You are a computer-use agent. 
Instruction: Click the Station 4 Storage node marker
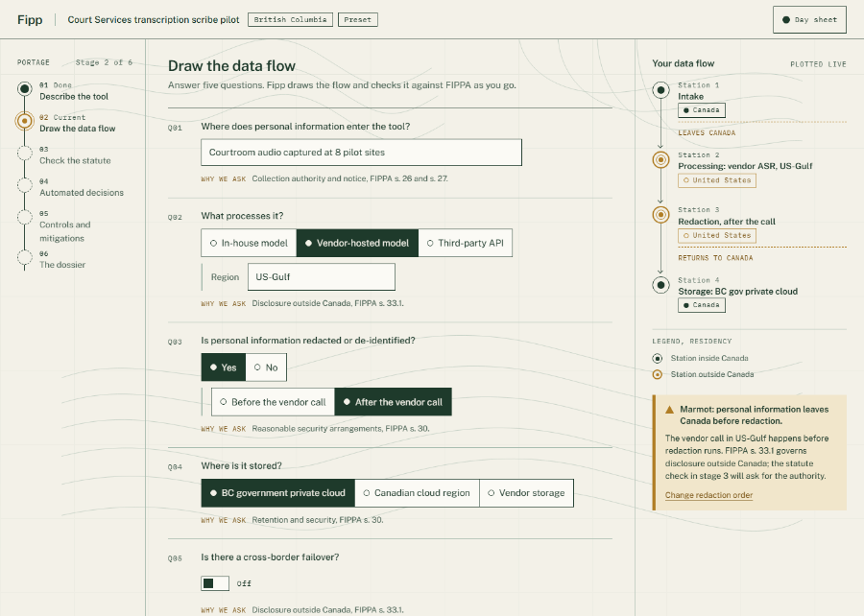pos(660,285)
